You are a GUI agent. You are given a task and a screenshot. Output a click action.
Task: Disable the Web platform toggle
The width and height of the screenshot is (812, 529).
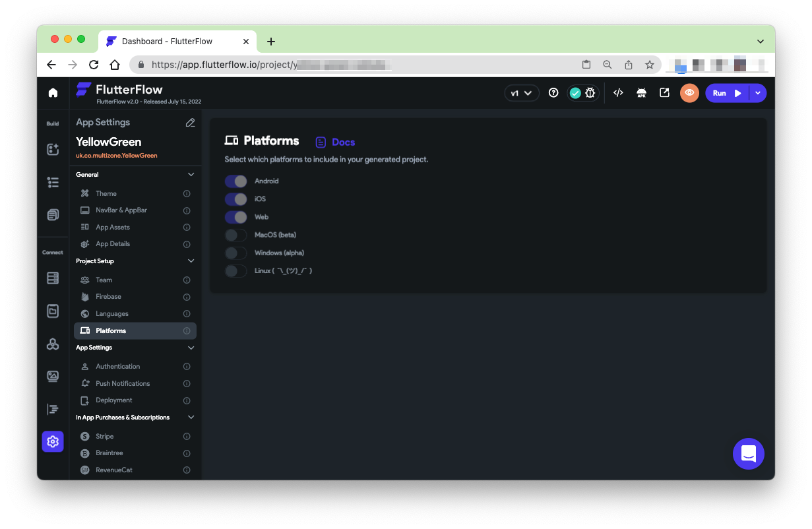click(x=235, y=217)
